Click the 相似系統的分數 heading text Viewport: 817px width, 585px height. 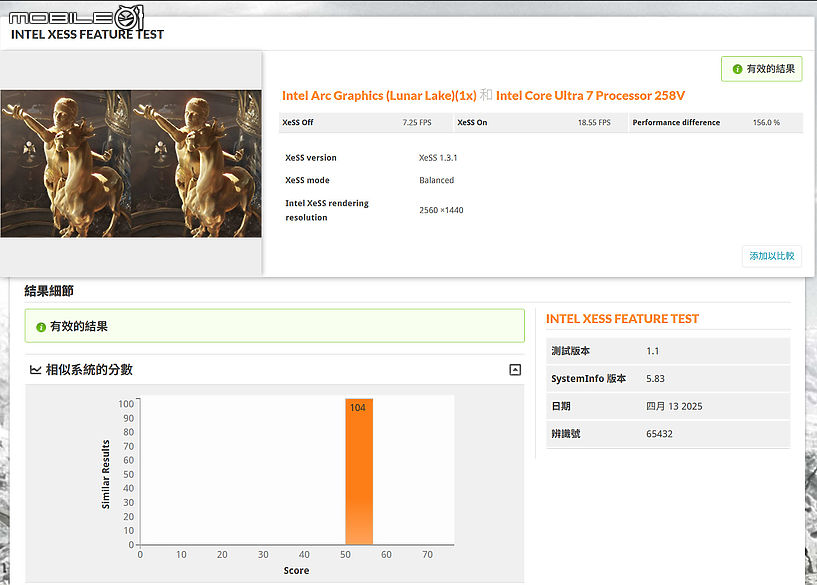pos(89,370)
